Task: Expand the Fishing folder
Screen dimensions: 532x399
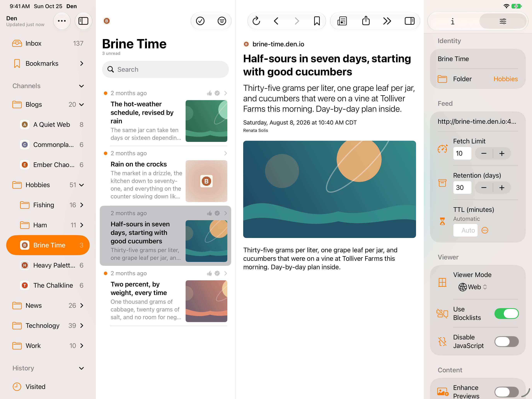Action: pyautogui.click(x=82, y=205)
